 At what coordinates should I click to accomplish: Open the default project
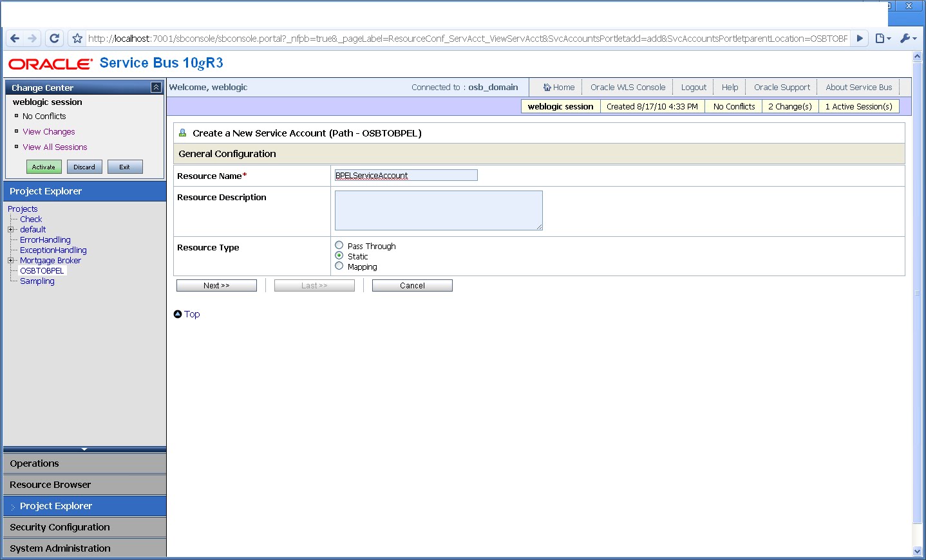(33, 230)
